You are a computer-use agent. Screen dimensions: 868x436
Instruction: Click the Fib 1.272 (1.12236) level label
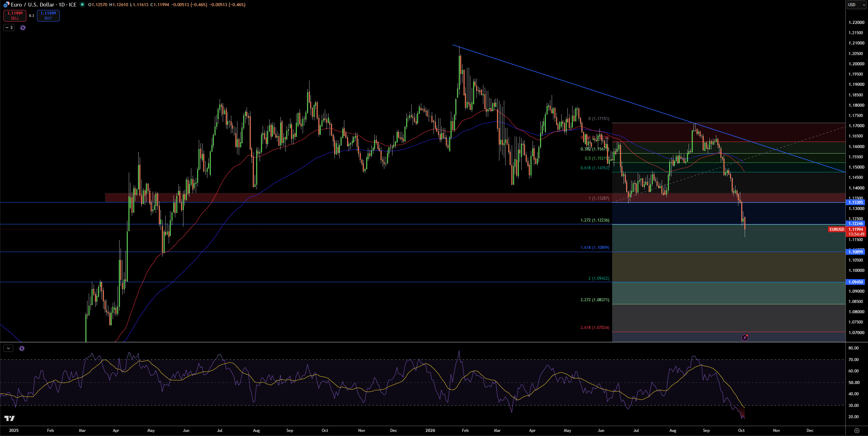pyautogui.click(x=595, y=220)
